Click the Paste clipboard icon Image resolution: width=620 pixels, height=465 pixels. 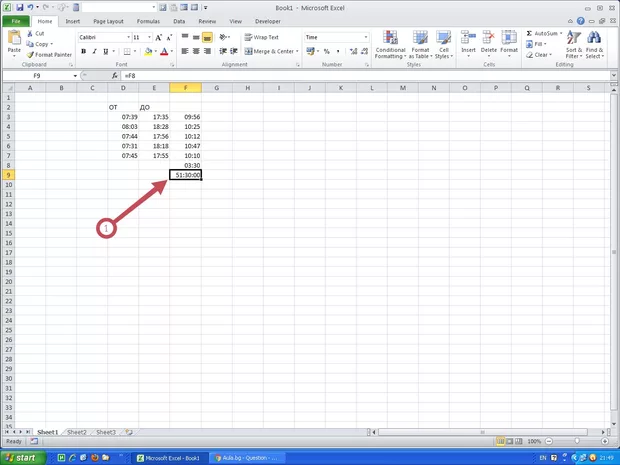14,38
